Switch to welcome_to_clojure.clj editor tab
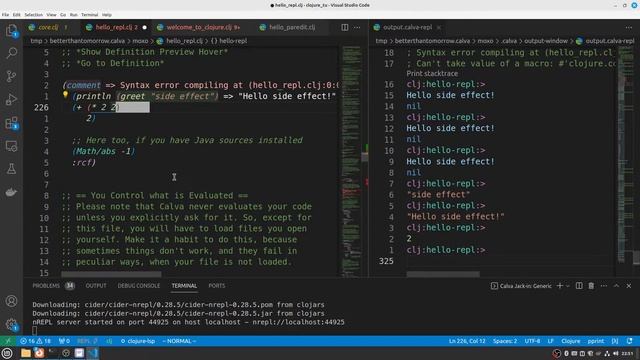640x360 pixels. point(203,27)
